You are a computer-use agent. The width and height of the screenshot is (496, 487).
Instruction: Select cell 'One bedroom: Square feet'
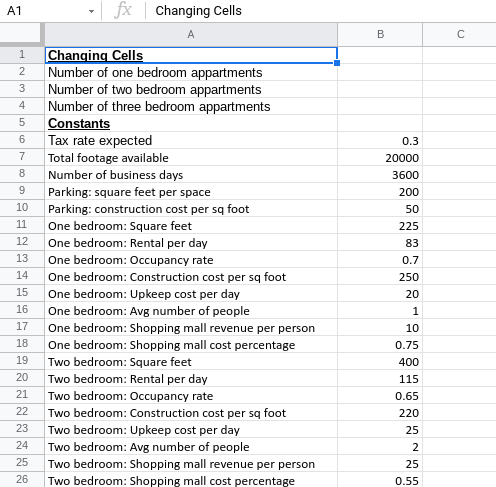[x=191, y=225]
